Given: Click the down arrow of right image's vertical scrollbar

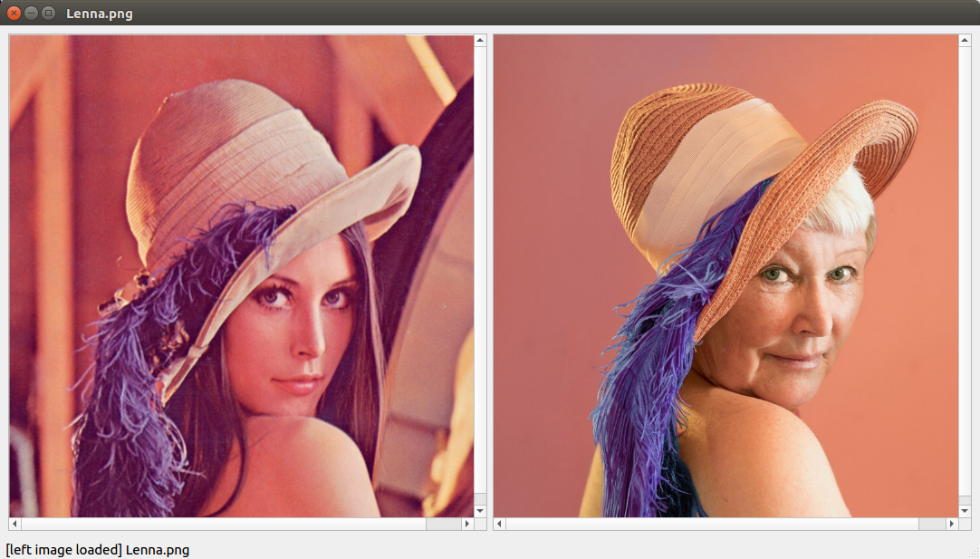Looking at the screenshot, I should (x=965, y=511).
